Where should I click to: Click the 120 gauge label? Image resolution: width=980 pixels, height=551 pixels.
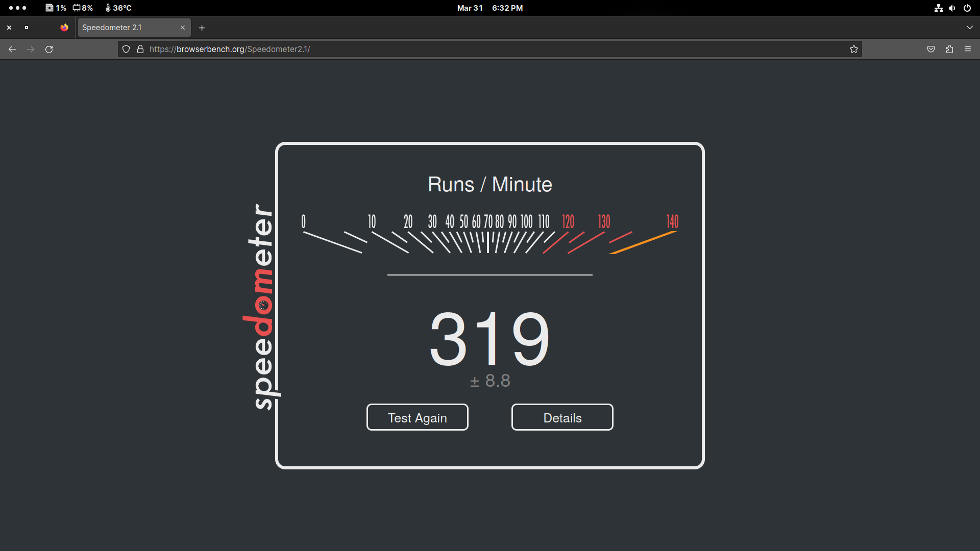click(x=568, y=221)
